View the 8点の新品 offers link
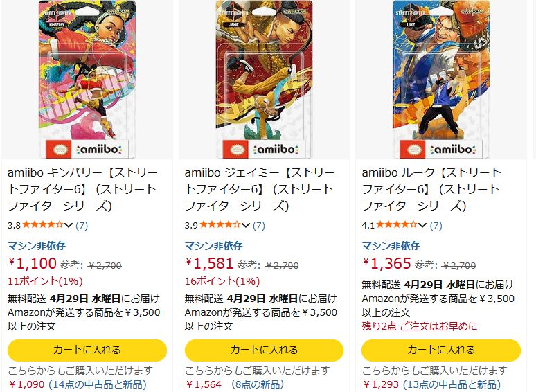Screen dimensions: 536x392 click(x=258, y=384)
